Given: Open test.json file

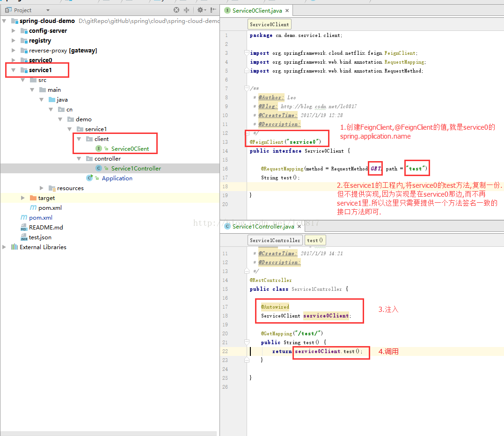Looking at the screenshot, I should (x=40, y=237).
